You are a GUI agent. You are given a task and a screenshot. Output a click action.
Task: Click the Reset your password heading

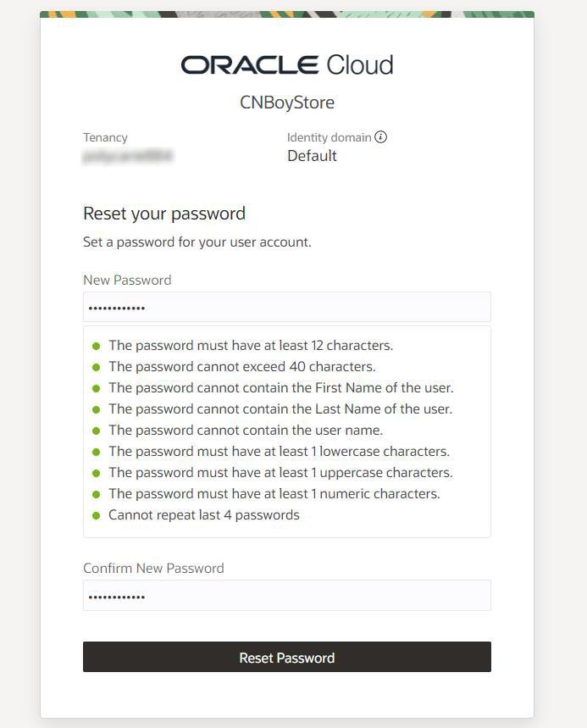pyautogui.click(x=164, y=214)
